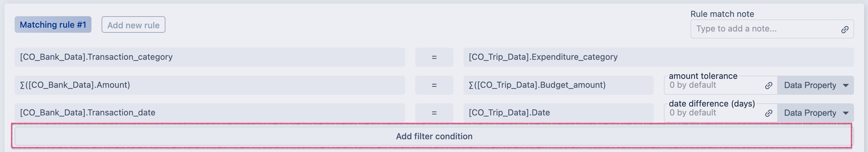868x152 pixels.
Task: Click the link icon in date difference field
Action: click(x=768, y=113)
